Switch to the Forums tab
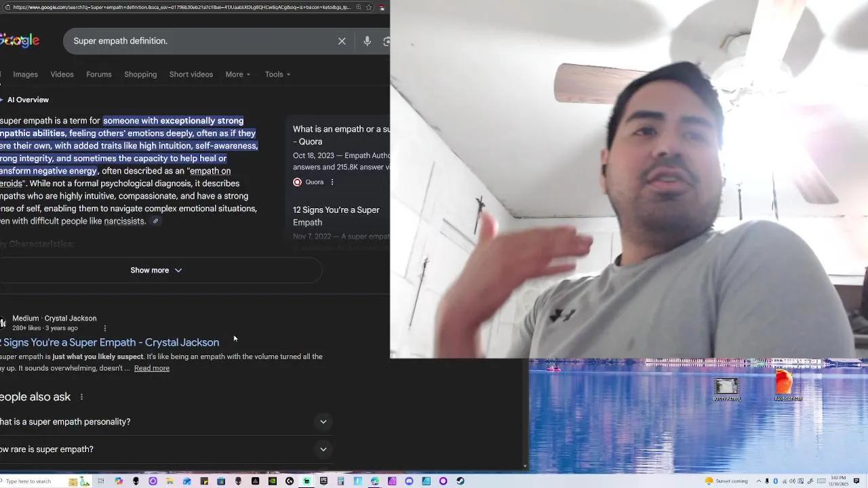This screenshot has height=488, width=868. pos(98,75)
